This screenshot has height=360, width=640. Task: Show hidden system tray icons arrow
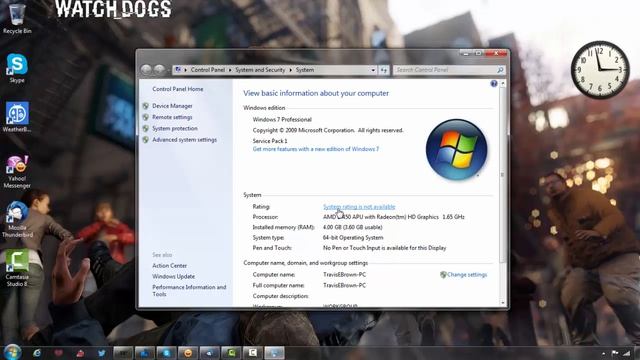pos(603,353)
